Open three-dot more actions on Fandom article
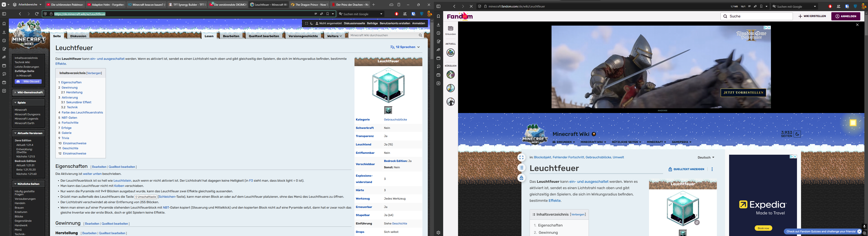 (x=712, y=169)
